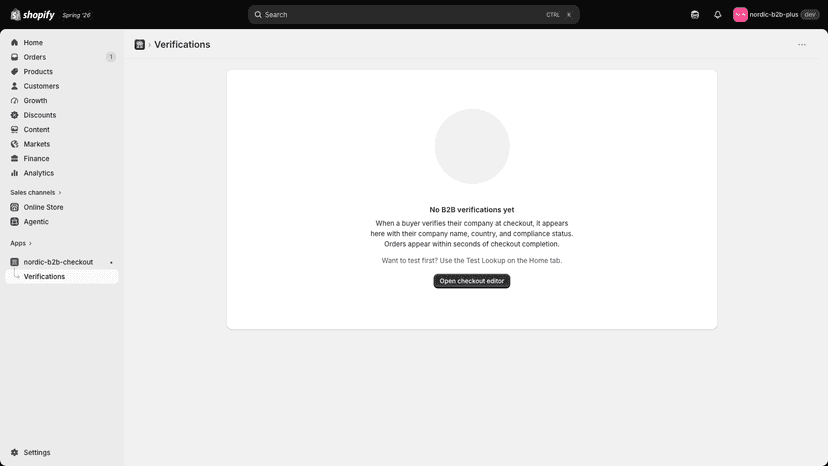Click the Orders count badge 1
This screenshot has width=828, height=466.
click(x=111, y=57)
